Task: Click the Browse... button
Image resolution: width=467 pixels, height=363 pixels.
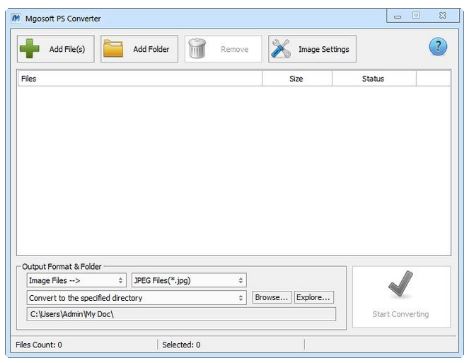Action: (x=272, y=297)
